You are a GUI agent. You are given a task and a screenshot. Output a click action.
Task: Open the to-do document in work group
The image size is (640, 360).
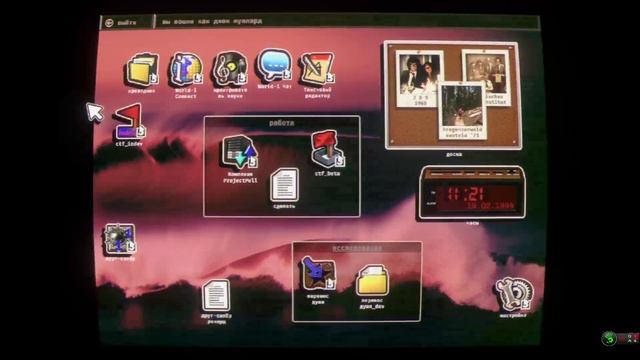tap(284, 185)
